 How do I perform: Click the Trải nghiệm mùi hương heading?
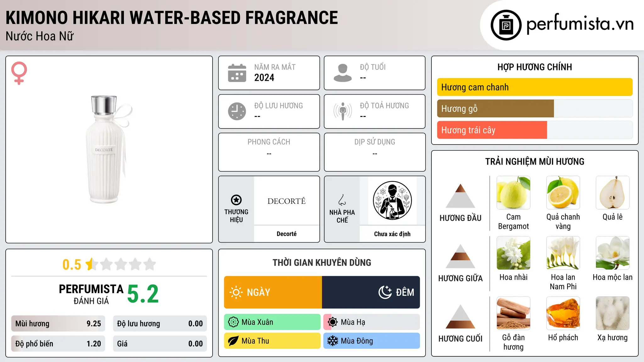pyautogui.click(x=535, y=162)
